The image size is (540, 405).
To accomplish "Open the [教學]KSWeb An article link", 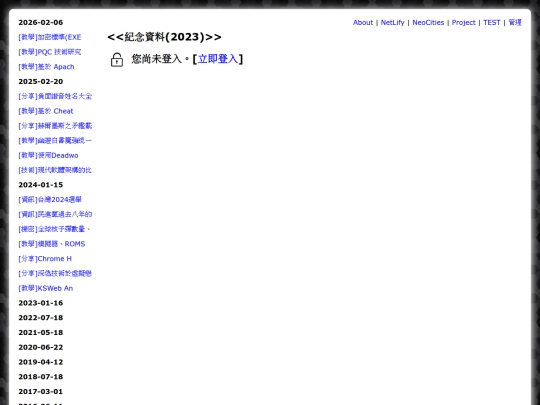I will pyautogui.click(x=46, y=289).
